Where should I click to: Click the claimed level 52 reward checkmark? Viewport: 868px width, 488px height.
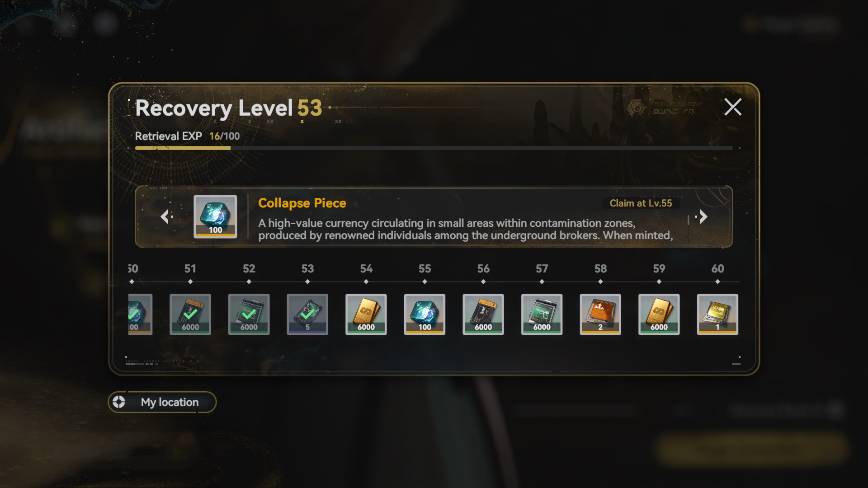click(x=249, y=313)
